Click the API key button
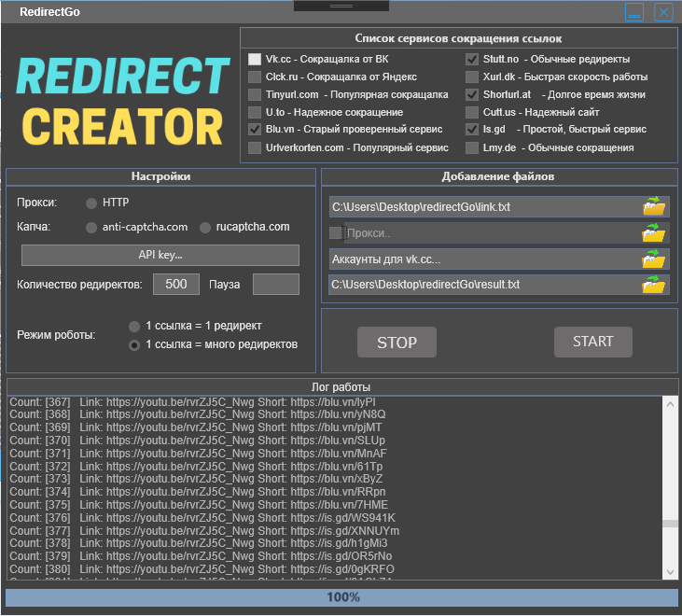This screenshot has width=682, height=616. (x=160, y=255)
